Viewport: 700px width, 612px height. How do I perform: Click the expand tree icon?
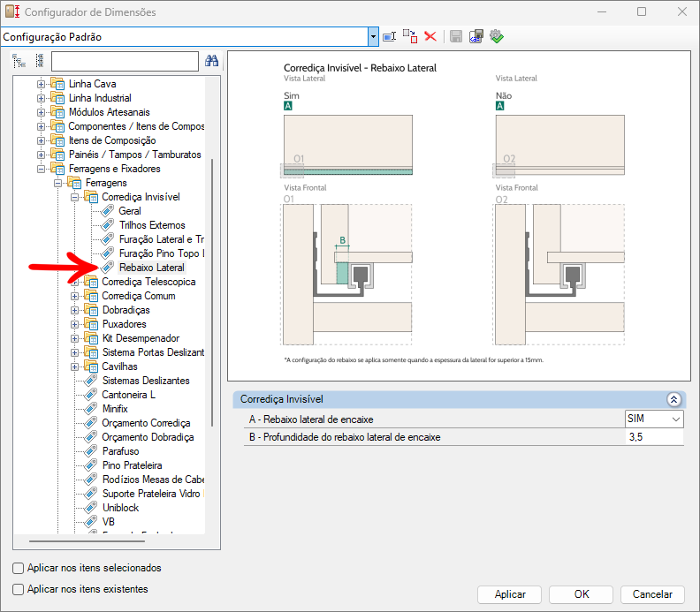[19, 61]
